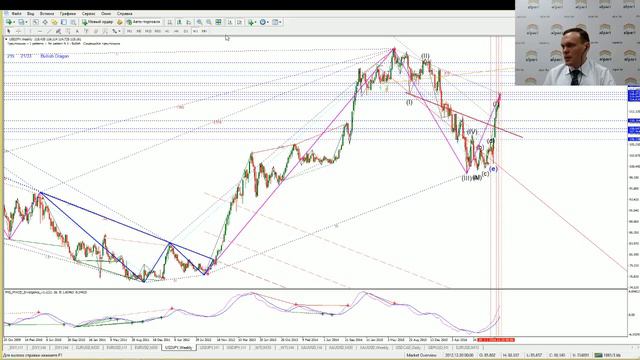This screenshot has width=640, height=360.
Task: Select the vertical line tool
Action: pyautogui.click(x=30, y=31)
